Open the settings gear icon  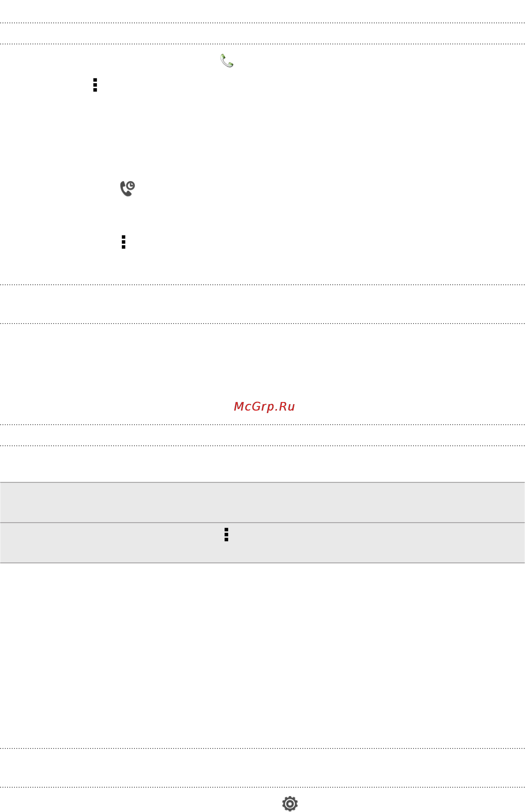290,804
